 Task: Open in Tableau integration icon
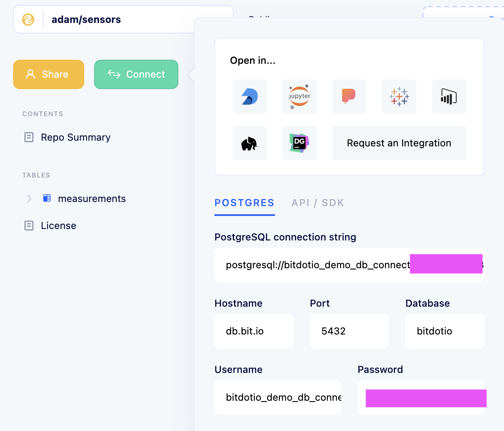point(399,97)
